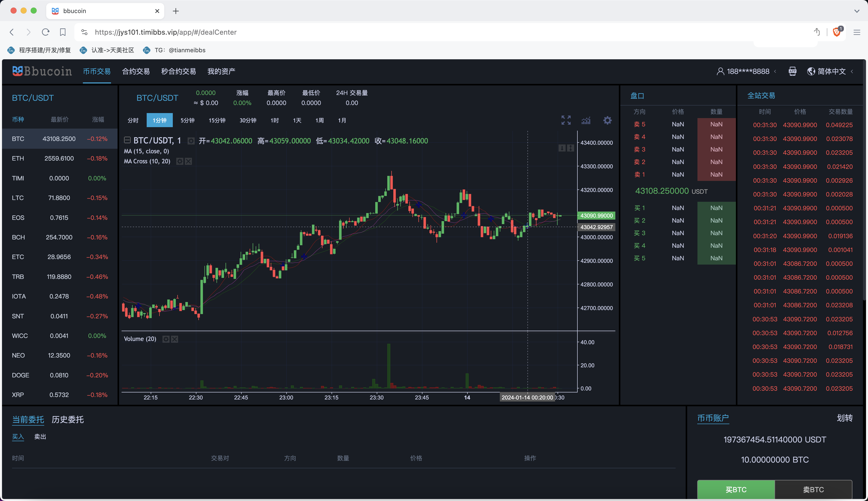This screenshot has width=868, height=501.
Task: Bookmark this page icon
Action: tap(63, 32)
